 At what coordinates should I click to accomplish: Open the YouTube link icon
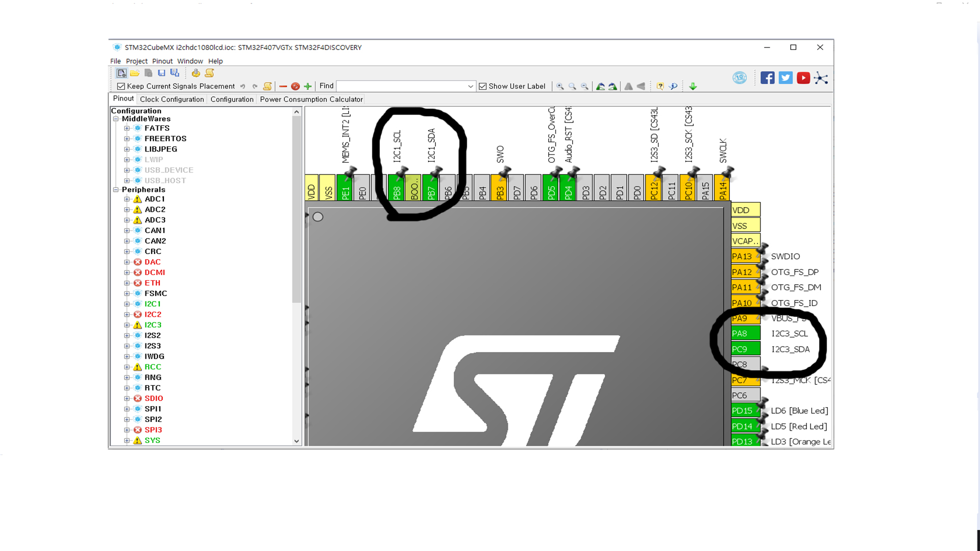[803, 78]
